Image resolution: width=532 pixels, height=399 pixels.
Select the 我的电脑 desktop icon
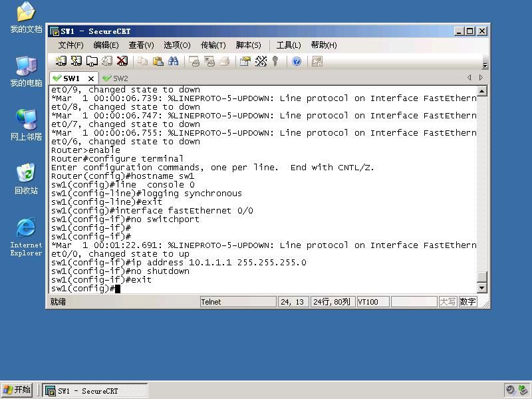(26, 71)
